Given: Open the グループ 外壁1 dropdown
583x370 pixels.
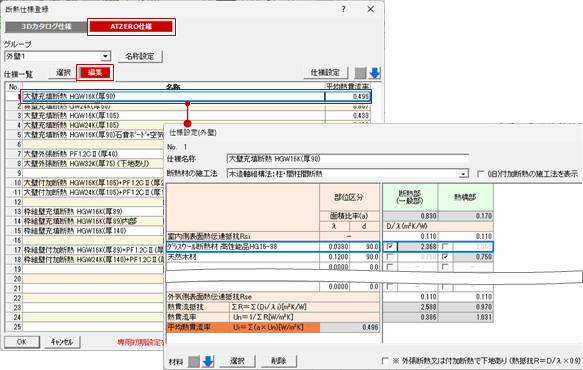Looking at the screenshot, I should pyautogui.click(x=106, y=57).
